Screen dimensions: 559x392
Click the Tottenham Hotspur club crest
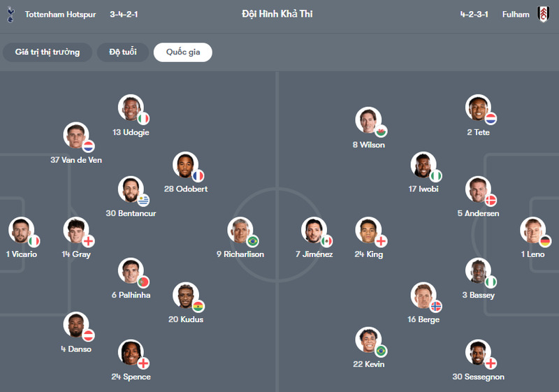pyautogui.click(x=10, y=15)
